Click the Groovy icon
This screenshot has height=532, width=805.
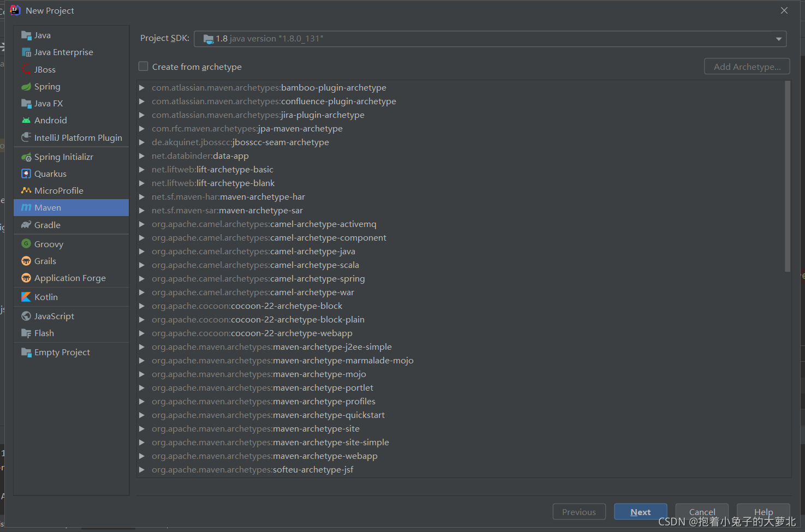26,244
